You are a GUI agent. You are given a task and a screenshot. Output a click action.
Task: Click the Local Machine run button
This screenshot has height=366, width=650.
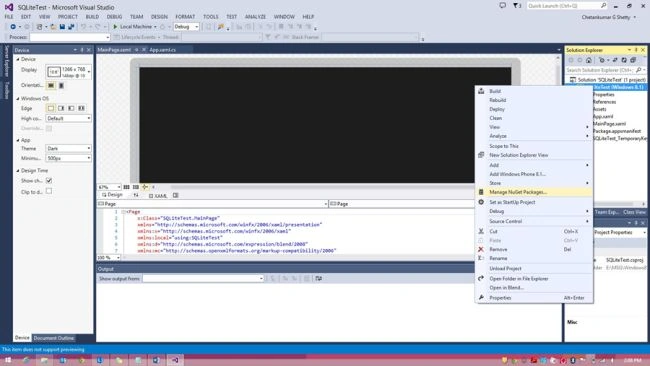point(134,27)
